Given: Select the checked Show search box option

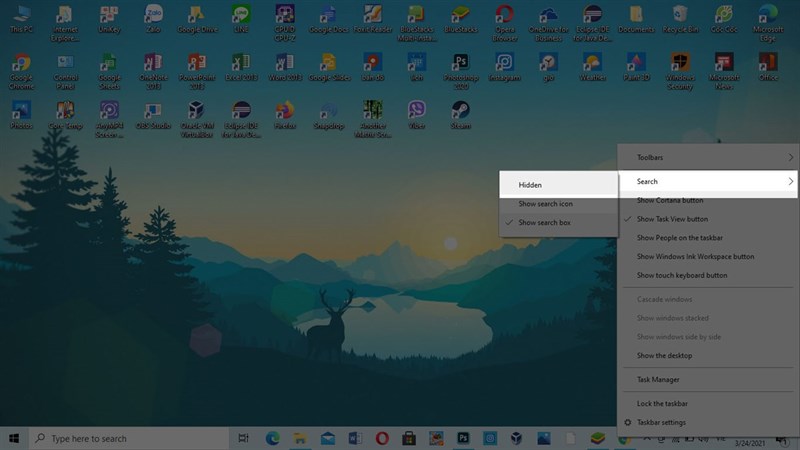Looking at the screenshot, I should (559, 222).
